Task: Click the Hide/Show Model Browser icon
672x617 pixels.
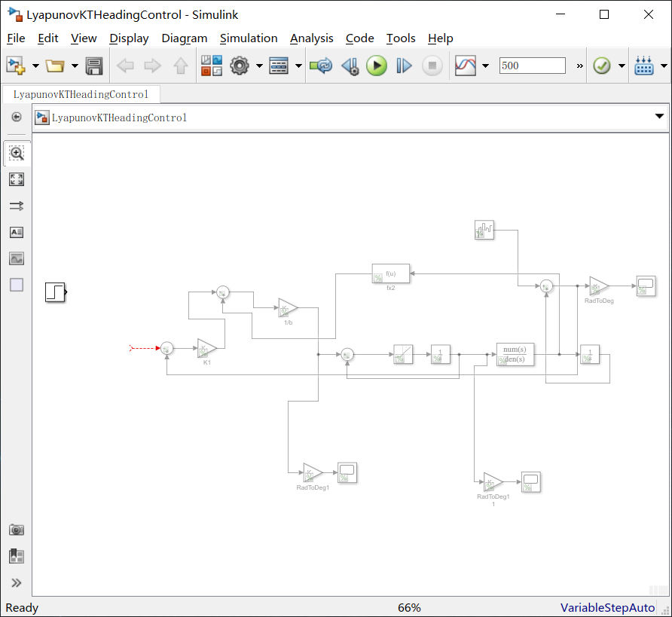Action: [x=17, y=117]
